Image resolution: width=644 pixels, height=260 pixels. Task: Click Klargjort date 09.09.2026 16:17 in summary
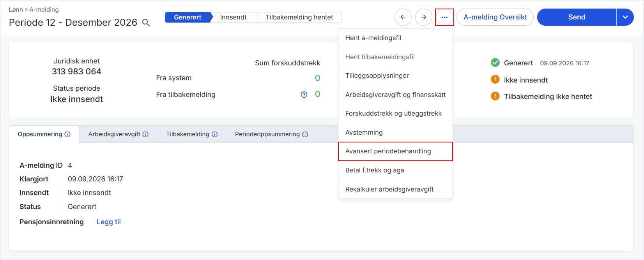(x=96, y=179)
